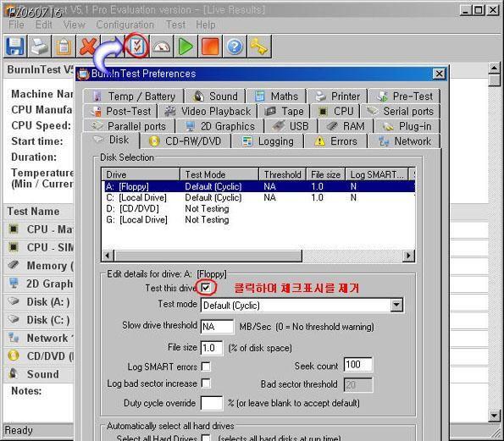Viewport: 504px width, 441px height.
Task: Click main window scrollbar down arrow
Action: pyautogui.click(x=494, y=416)
